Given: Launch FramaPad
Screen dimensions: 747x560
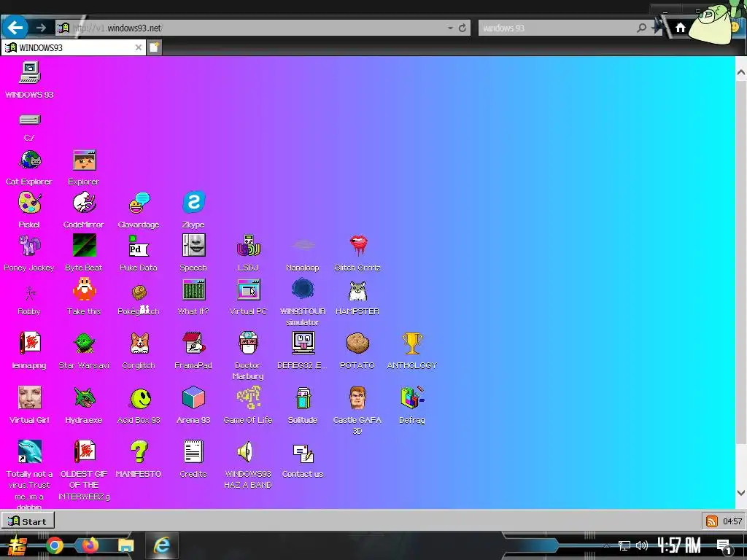Looking at the screenshot, I should [x=193, y=343].
